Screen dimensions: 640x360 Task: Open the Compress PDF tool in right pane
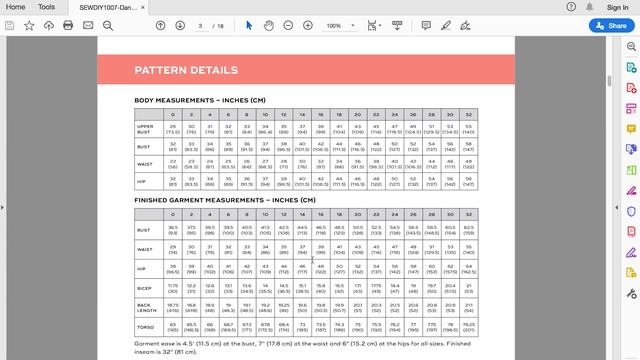(631, 231)
